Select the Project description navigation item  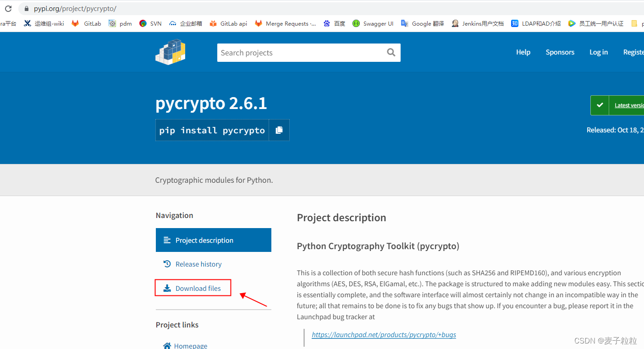[204, 240]
